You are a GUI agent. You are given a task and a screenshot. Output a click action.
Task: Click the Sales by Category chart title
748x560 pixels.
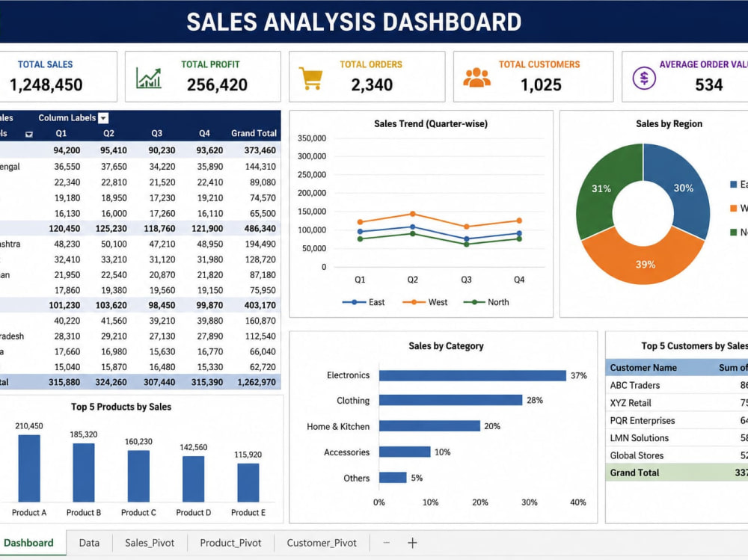click(x=446, y=346)
